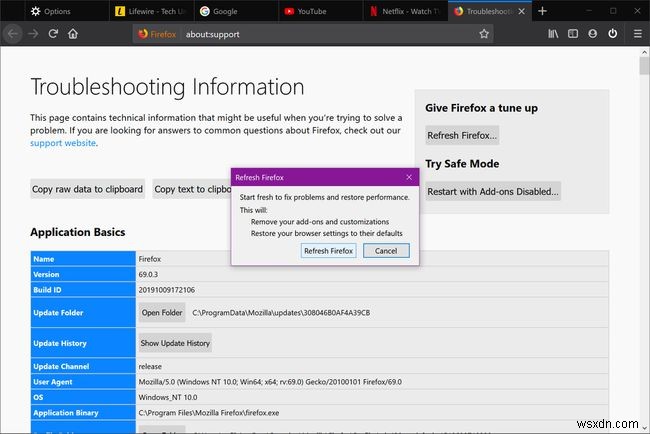Reload the current page
Image resolution: width=650 pixels, height=434 pixels.
point(53,34)
